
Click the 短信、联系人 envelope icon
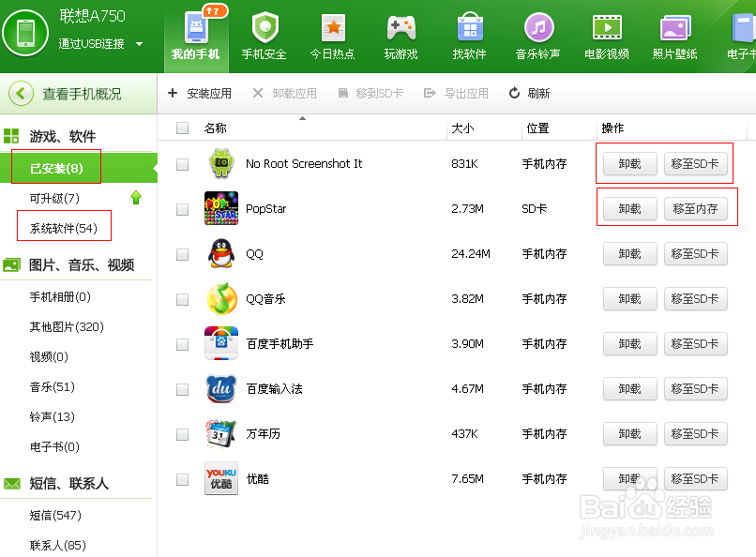[x=12, y=483]
